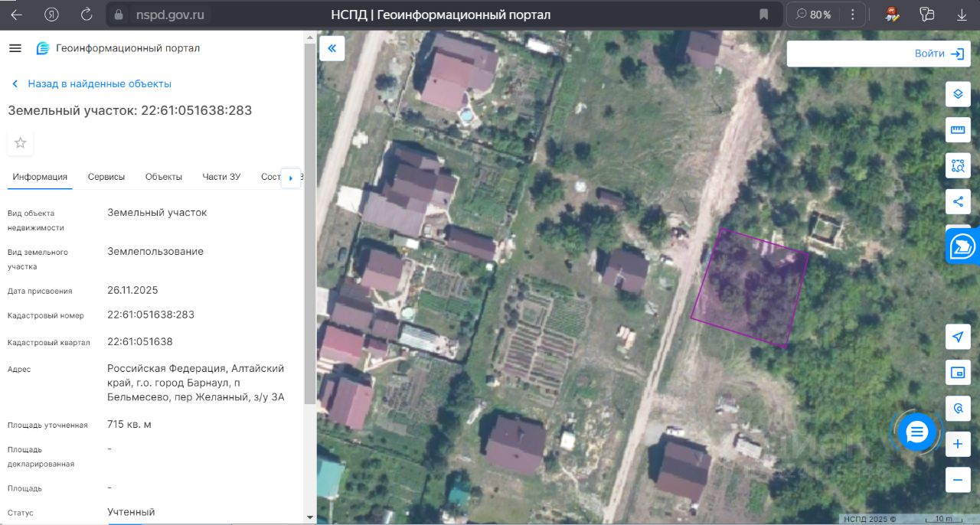Select the ruler measurement tool
Screen dimensions: 980x525
click(958, 130)
